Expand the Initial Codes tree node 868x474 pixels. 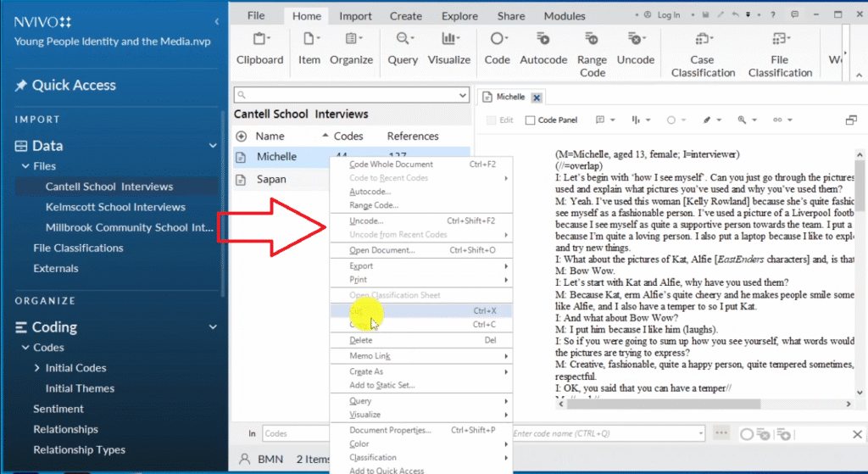(36, 368)
